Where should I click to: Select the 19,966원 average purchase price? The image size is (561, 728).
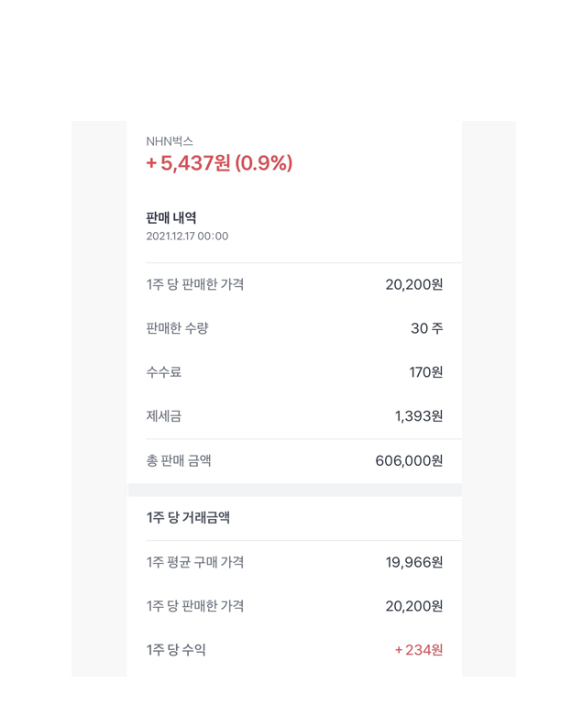[413, 562]
